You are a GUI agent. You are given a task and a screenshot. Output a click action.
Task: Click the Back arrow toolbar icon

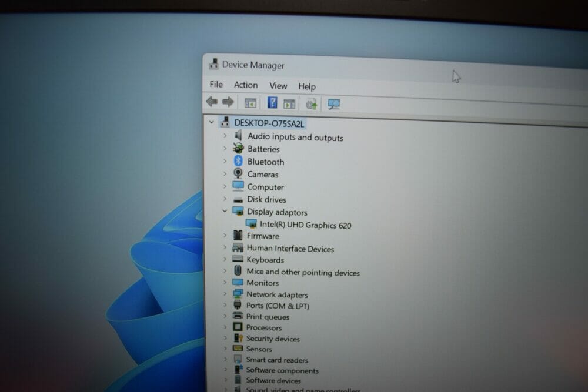click(x=212, y=101)
